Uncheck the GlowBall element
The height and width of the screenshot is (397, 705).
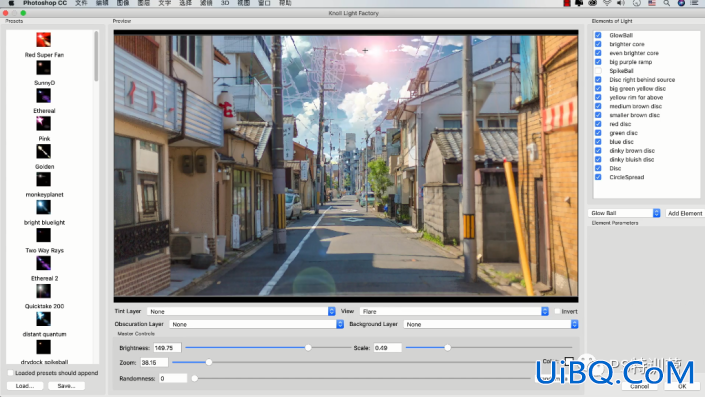click(598, 35)
